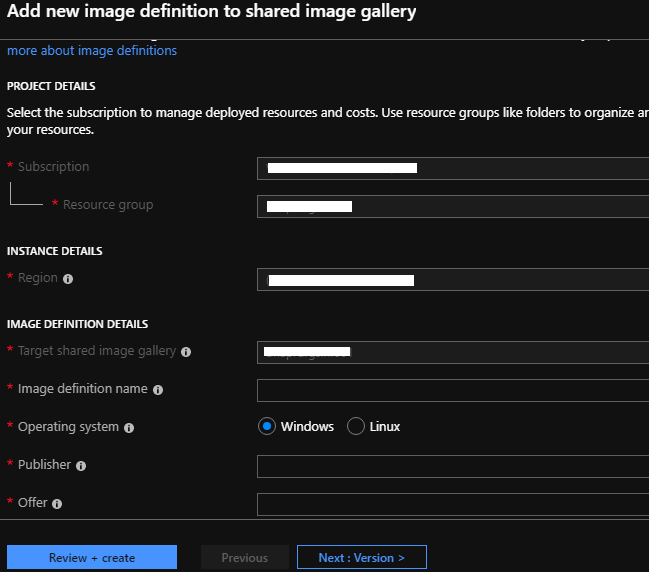Select the Windows operating system option

(267, 427)
